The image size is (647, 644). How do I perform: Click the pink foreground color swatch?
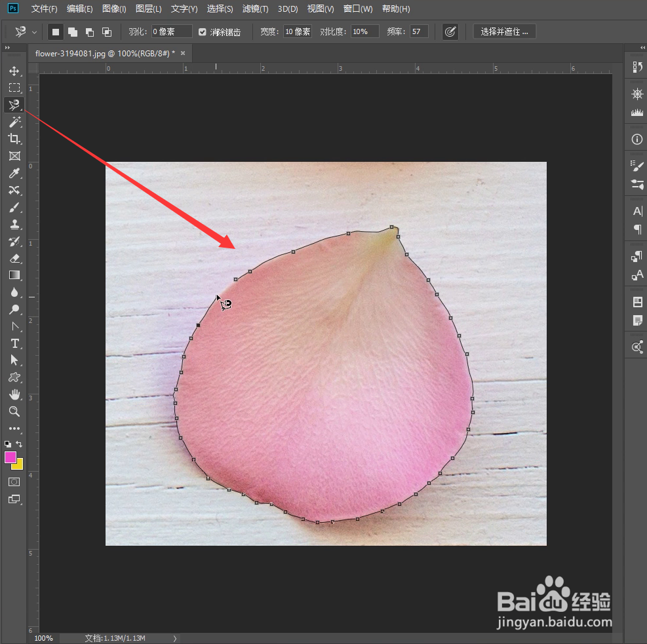click(9, 457)
